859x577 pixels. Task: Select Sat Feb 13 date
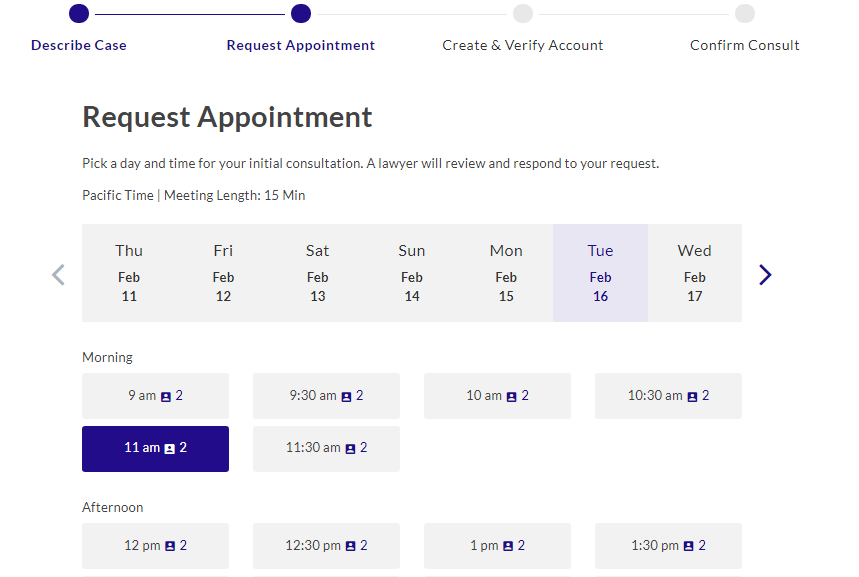(x=318, y=273)
